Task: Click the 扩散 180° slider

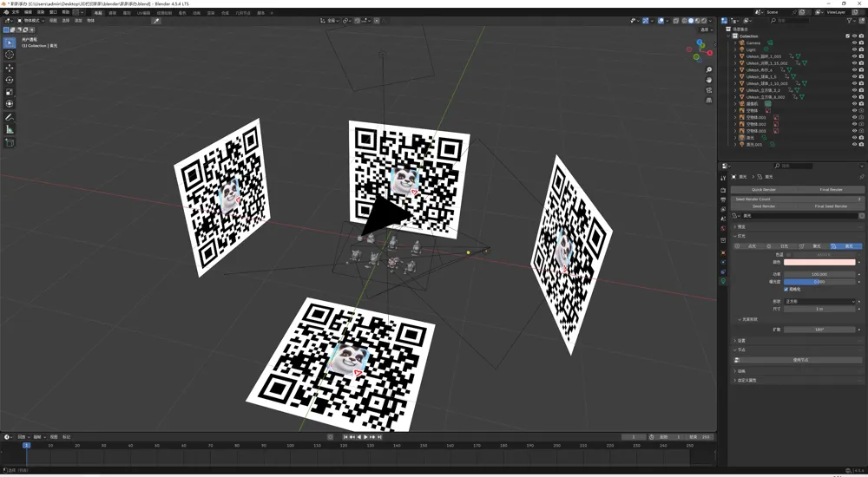Action: [819, 330]
